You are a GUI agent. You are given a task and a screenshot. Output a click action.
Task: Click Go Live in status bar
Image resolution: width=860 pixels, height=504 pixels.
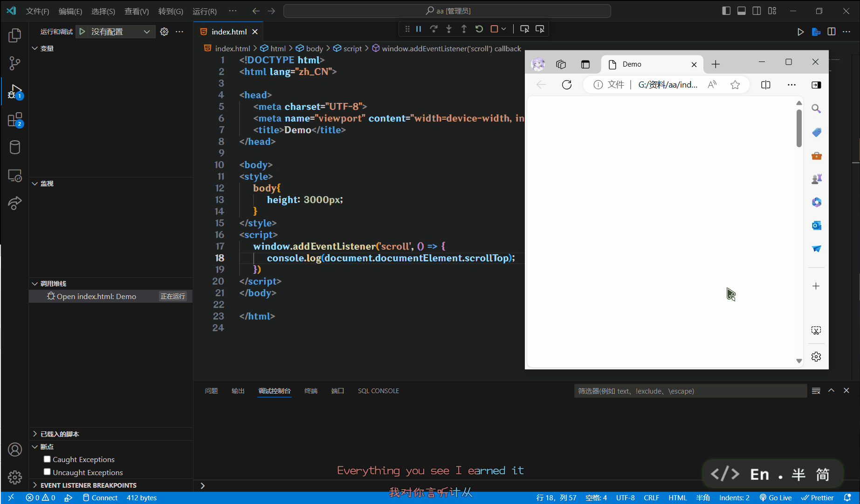[x=776, y=497]
